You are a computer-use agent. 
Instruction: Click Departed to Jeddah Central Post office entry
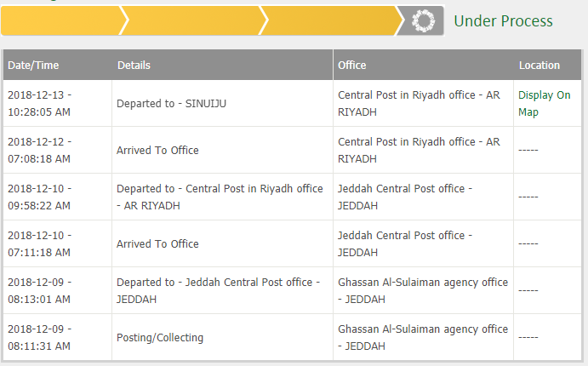tap(218, 290)
